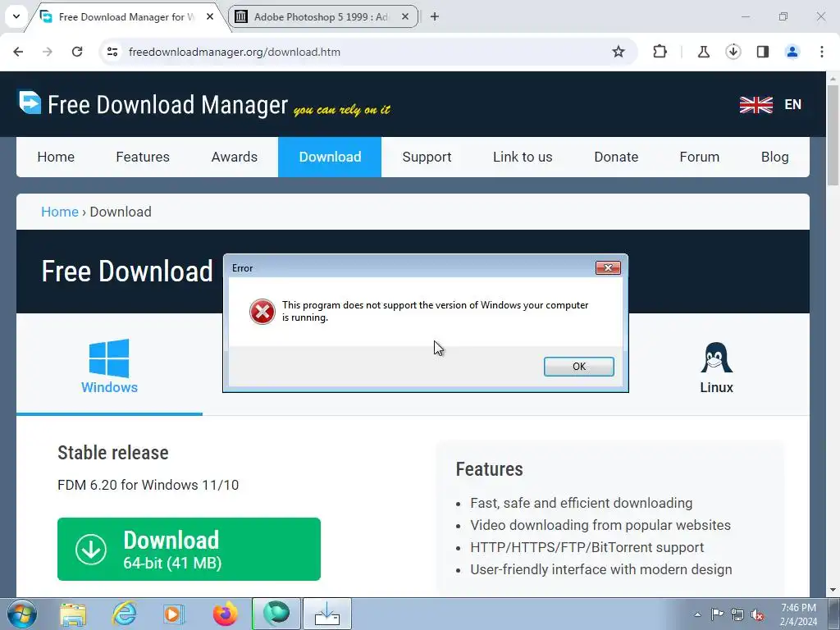Click the red error icon in dialog

pyautogui.click(x=262, y=311)
